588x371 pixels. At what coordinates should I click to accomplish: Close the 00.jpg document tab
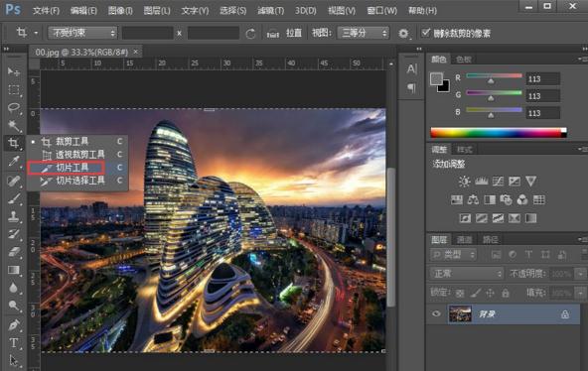[136, 52]
